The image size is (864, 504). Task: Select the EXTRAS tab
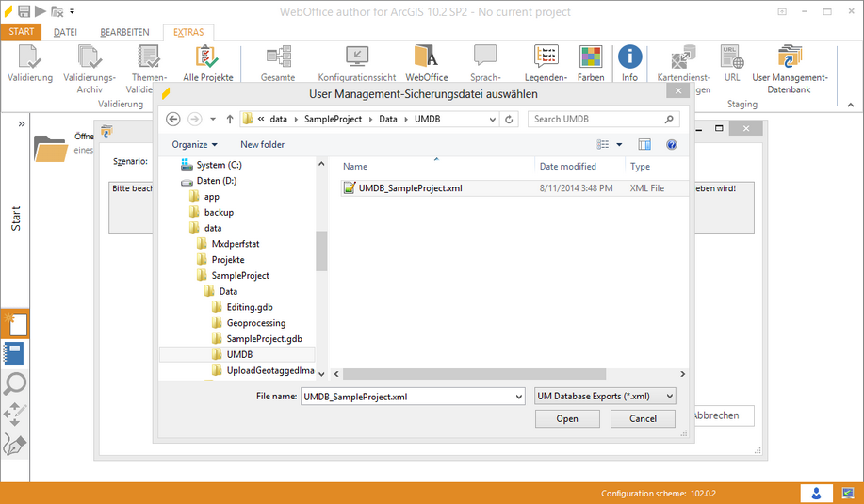pos(188,32)
